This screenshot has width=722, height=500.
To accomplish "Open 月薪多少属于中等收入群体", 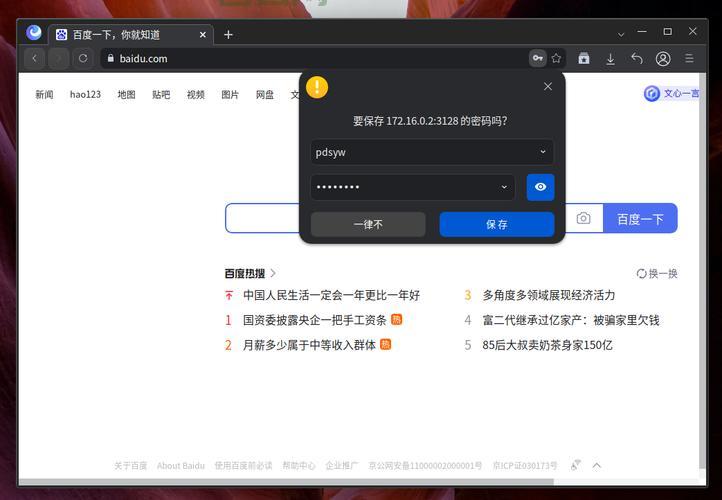I will point(309,345).
